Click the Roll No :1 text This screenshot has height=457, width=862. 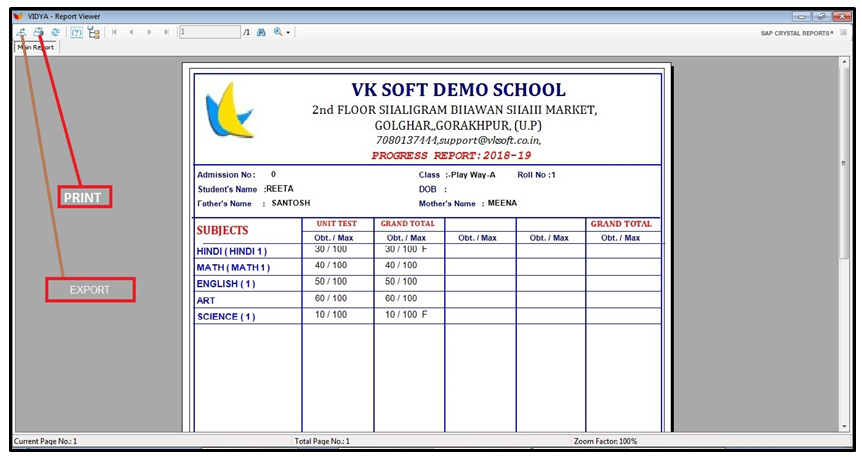tap(537, 175)
